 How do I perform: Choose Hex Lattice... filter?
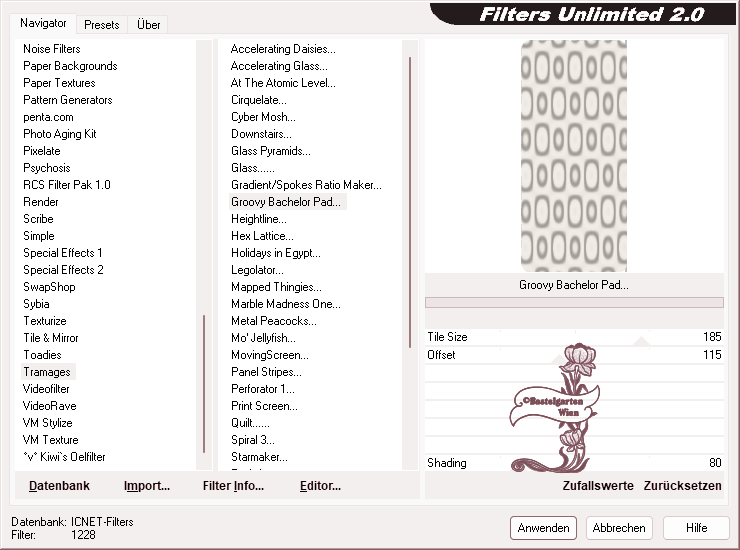[262, 236]
